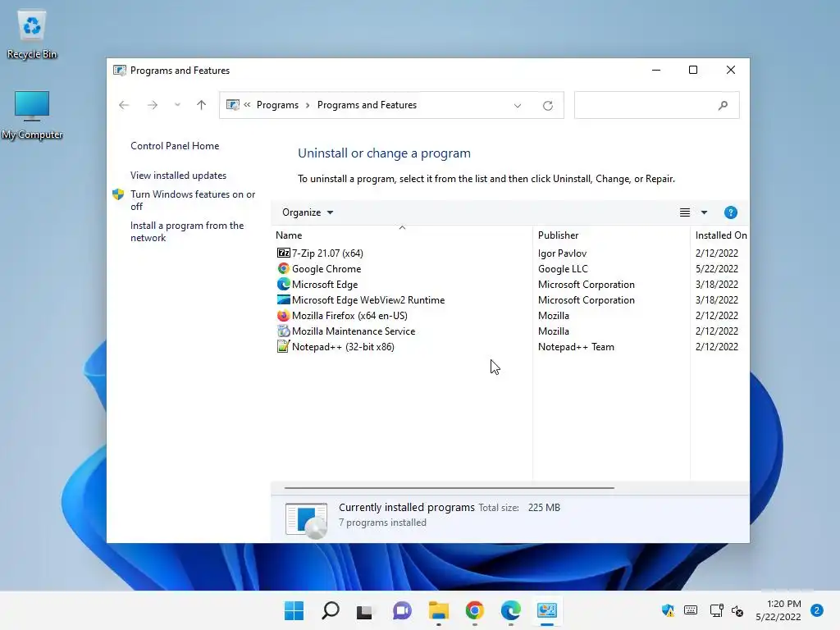Viewport: 840px width, 630px height.
Task: Click the Google Chrome icon in program list
Action: click(x=283, y=268)
